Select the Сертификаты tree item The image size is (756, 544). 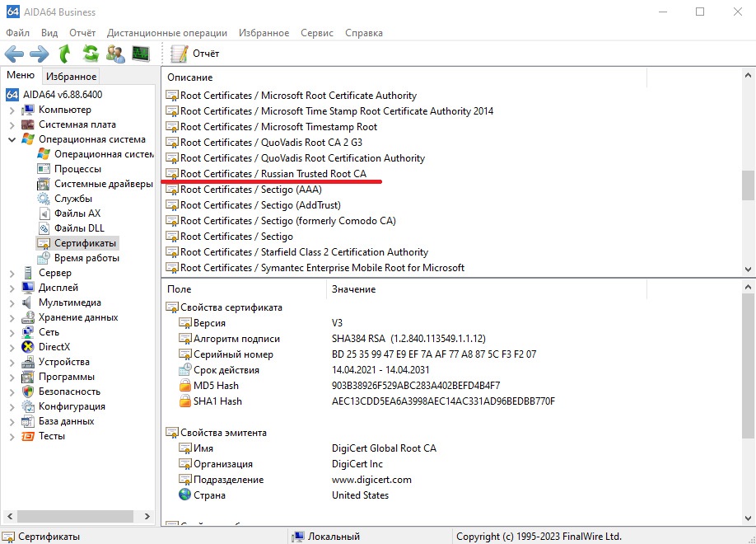(85, 243)
